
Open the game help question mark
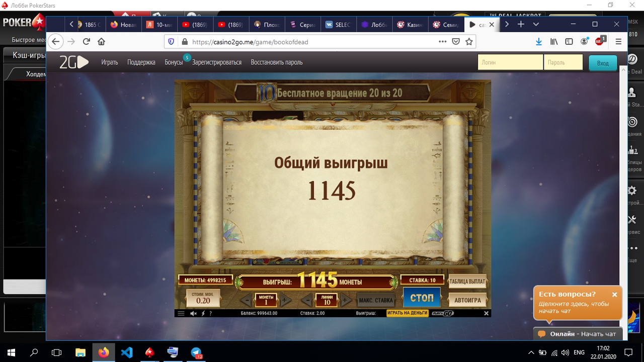point(210,313)
